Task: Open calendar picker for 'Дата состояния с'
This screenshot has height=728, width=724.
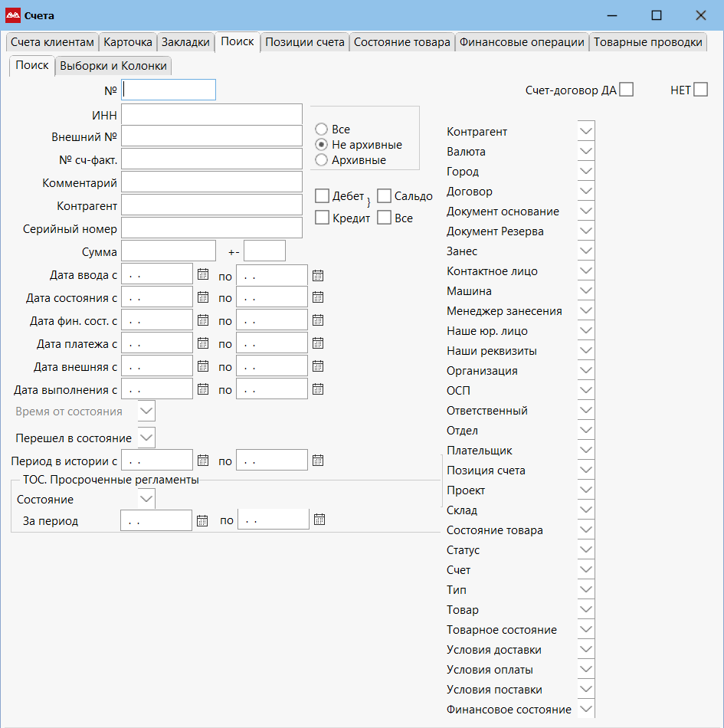Action: click(203, 298)
